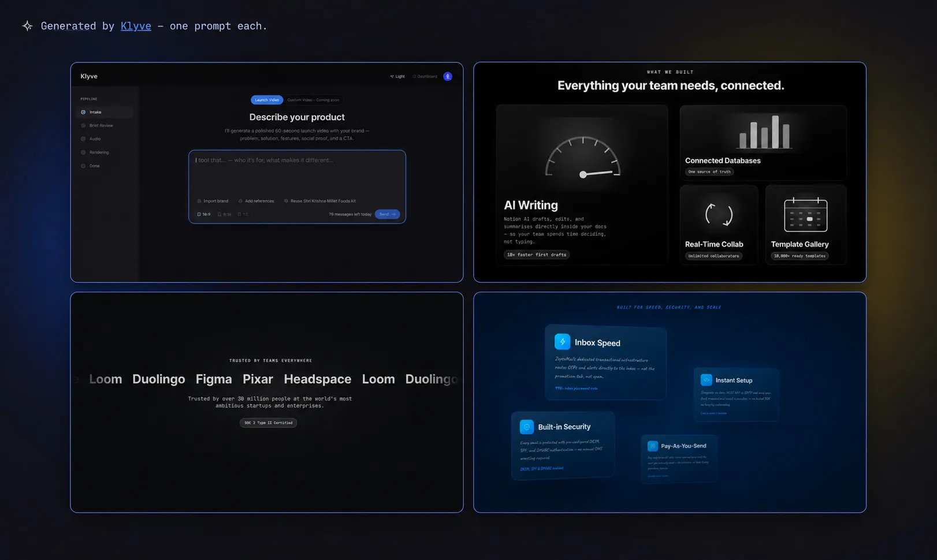
Task: Switch to the Launch Video tab
Action: point(267,100)
